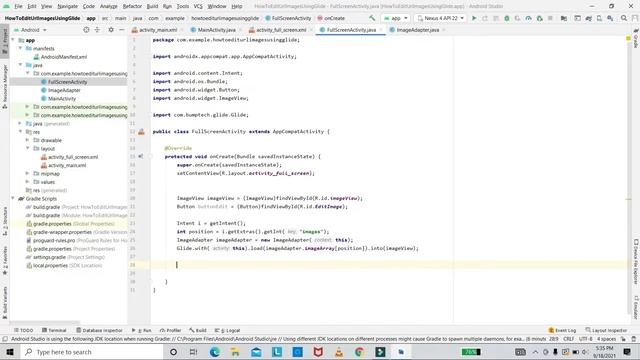Expand the drawable folder

(x=28, y=140)
